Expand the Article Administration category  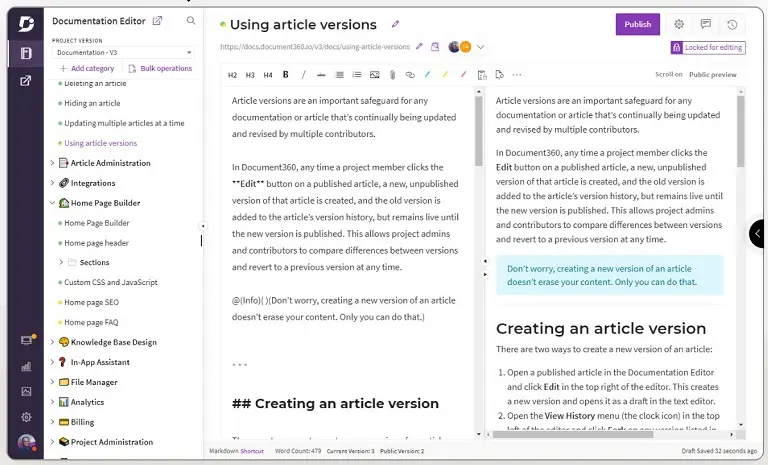(52, 163)
